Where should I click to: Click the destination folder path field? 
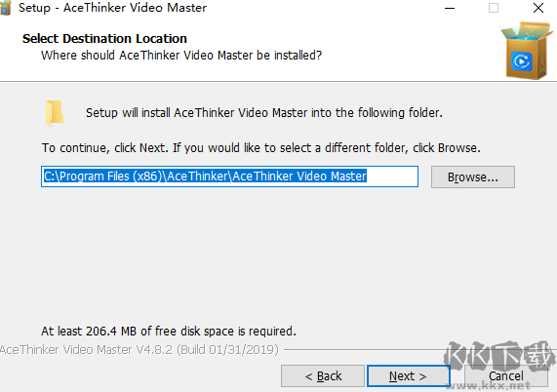point(229,176)
